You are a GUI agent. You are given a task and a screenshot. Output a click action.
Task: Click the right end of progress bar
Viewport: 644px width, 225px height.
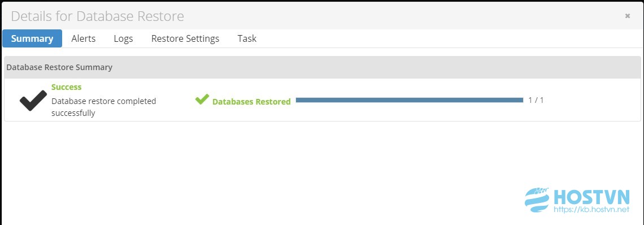click(521, 100)
